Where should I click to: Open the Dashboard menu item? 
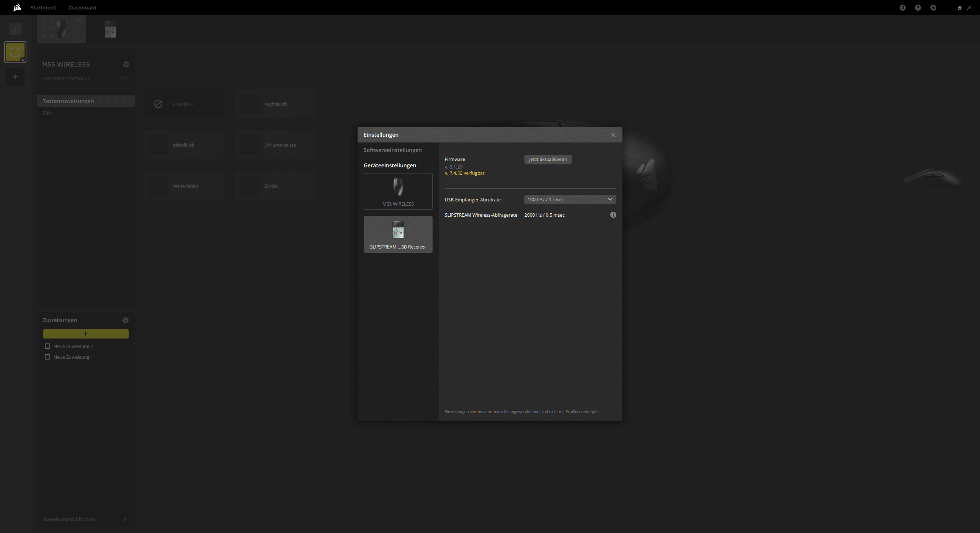82,8
